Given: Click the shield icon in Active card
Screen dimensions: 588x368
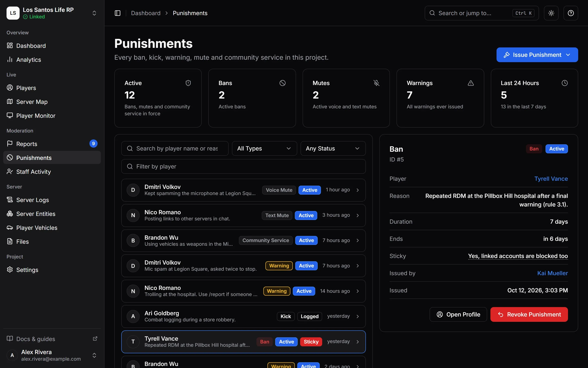Looking at the screenshot, I should [x=188, y=83].
